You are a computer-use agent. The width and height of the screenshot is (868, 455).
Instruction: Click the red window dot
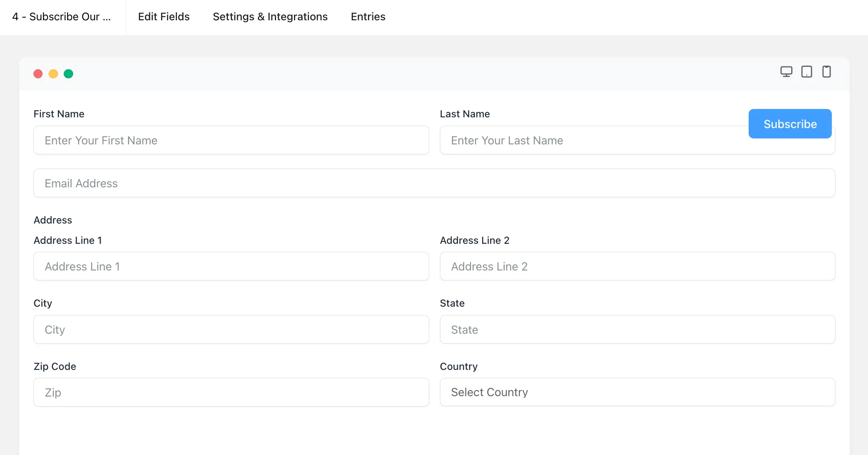tap(38, 74)
